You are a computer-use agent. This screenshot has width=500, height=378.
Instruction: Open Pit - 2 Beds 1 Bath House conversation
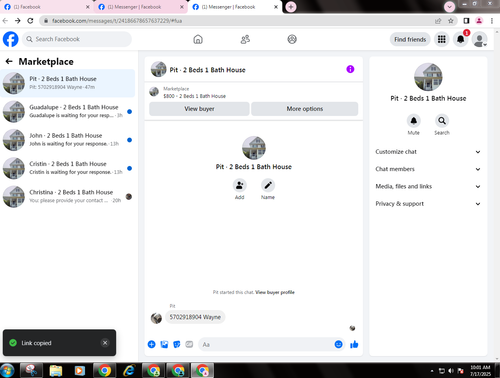[x=67, y=83]
